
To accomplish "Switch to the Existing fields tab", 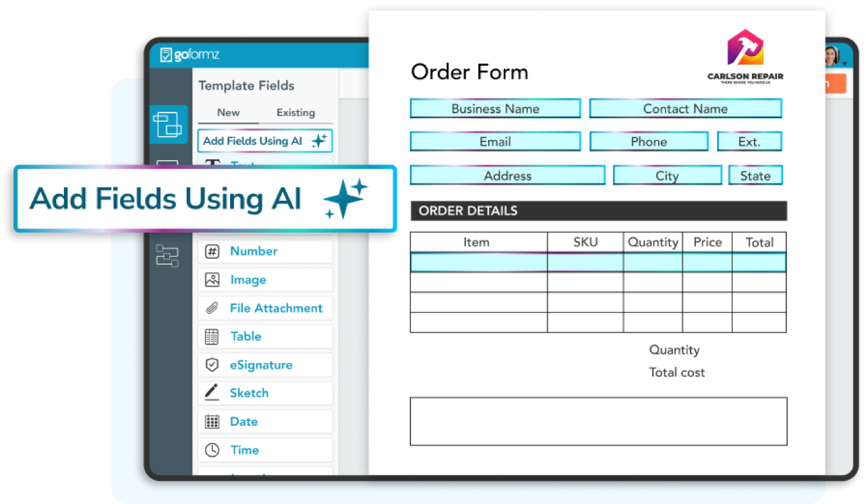I will (295, 113).
